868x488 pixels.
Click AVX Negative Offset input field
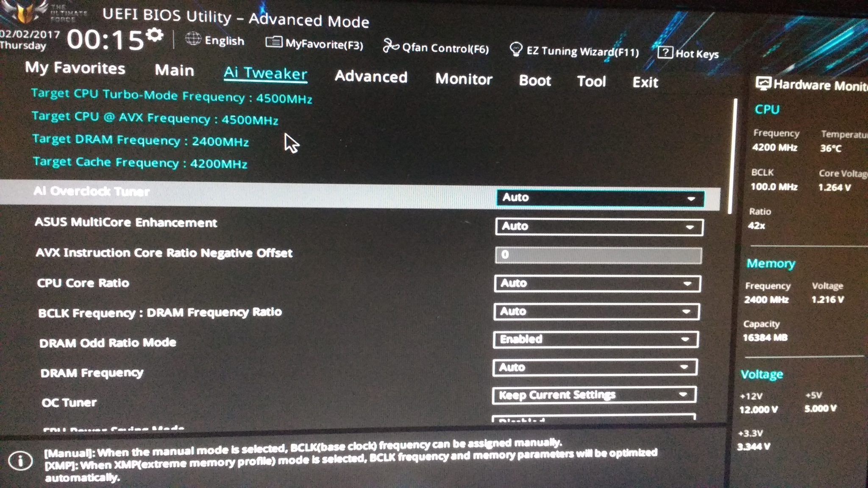[598, 255]
